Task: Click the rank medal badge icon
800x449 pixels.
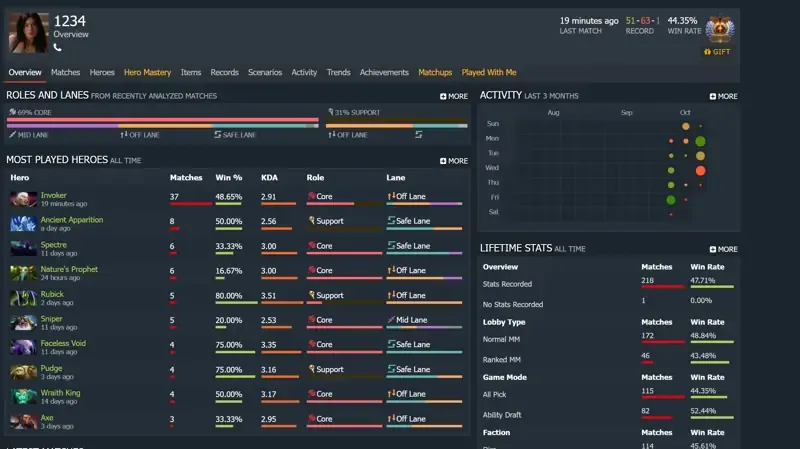Action: click(x=719, y=29)
